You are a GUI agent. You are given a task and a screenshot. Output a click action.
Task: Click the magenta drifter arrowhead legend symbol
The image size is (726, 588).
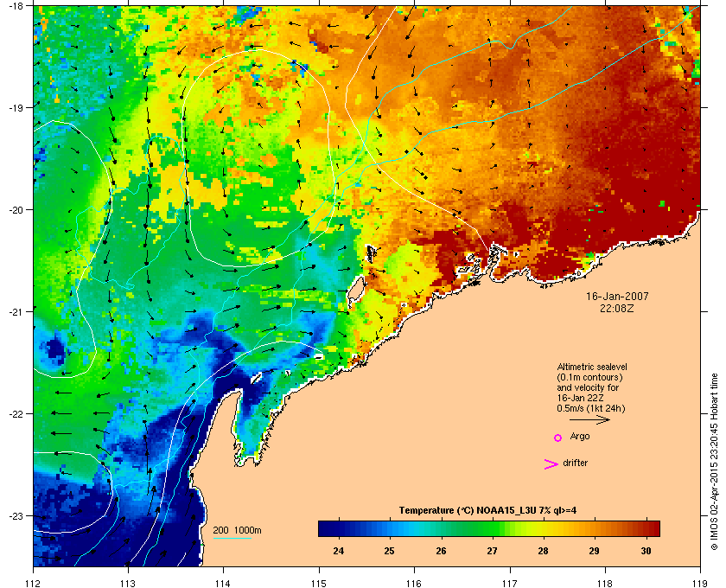click(551, 464)
